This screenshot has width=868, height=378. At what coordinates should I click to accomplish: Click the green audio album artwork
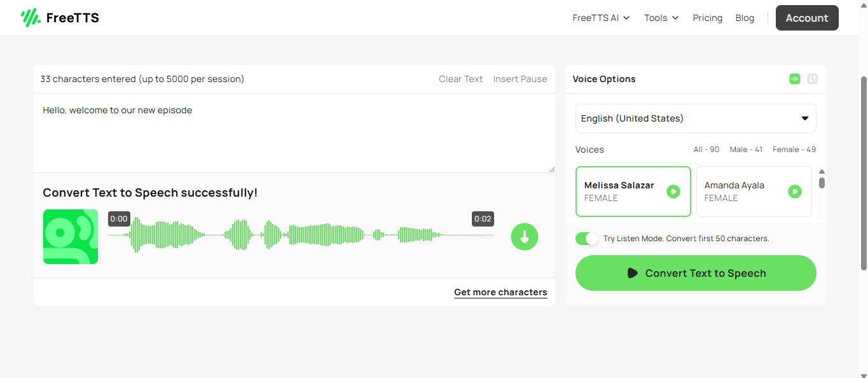pyautogui.click(x=71, y=237)
